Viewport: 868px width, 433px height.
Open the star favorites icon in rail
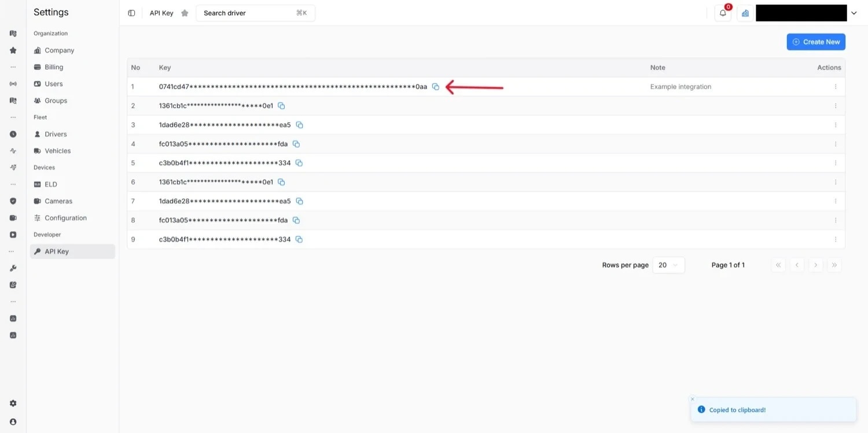click(x=13, y=50)
